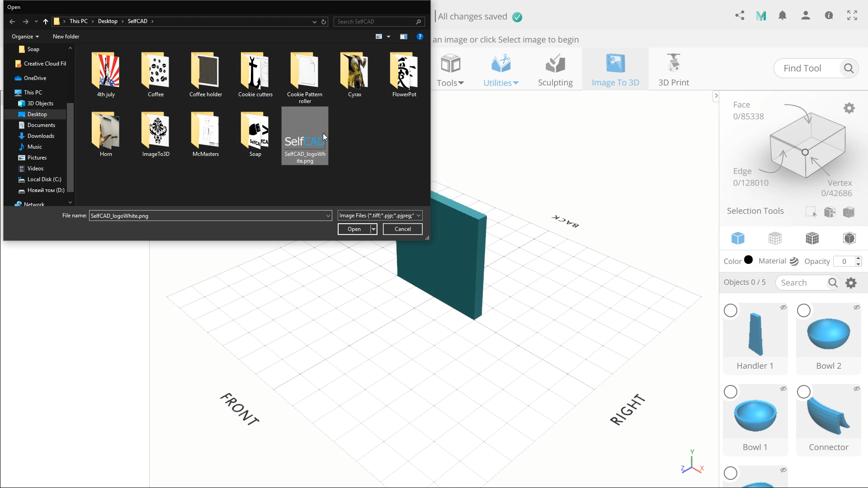This screenshot has width=868, height=488.
Task: Open the MyMiniFactory M icon
Action: tap(761, 16)
